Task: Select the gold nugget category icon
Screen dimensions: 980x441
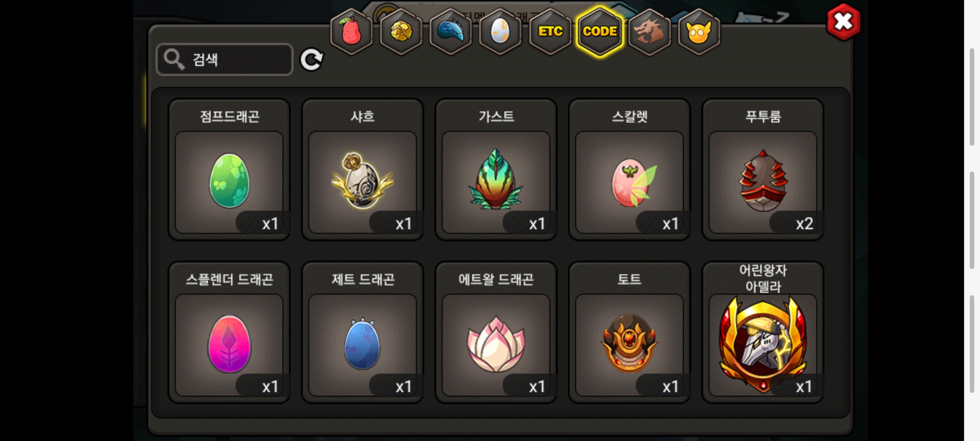Action: [x=401, y=31]
